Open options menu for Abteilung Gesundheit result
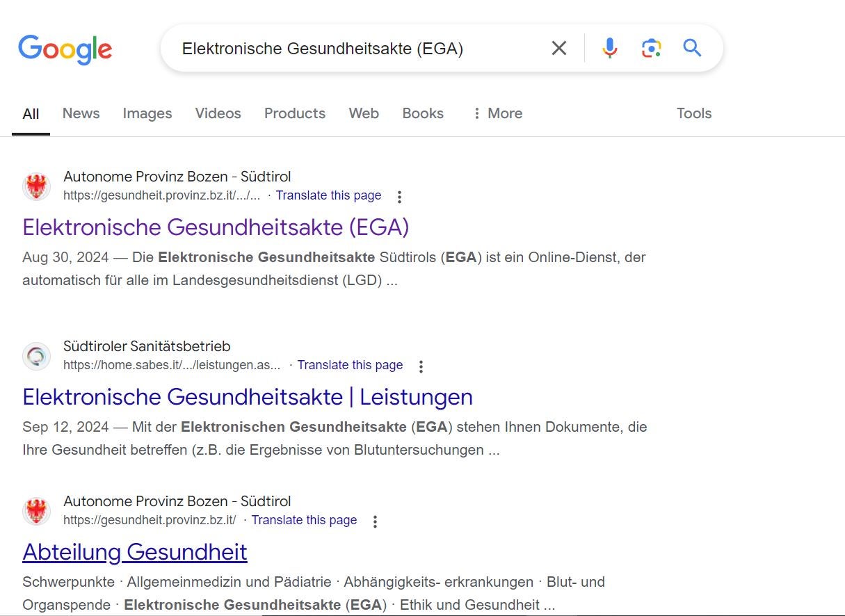 click(x=375, y=521)
